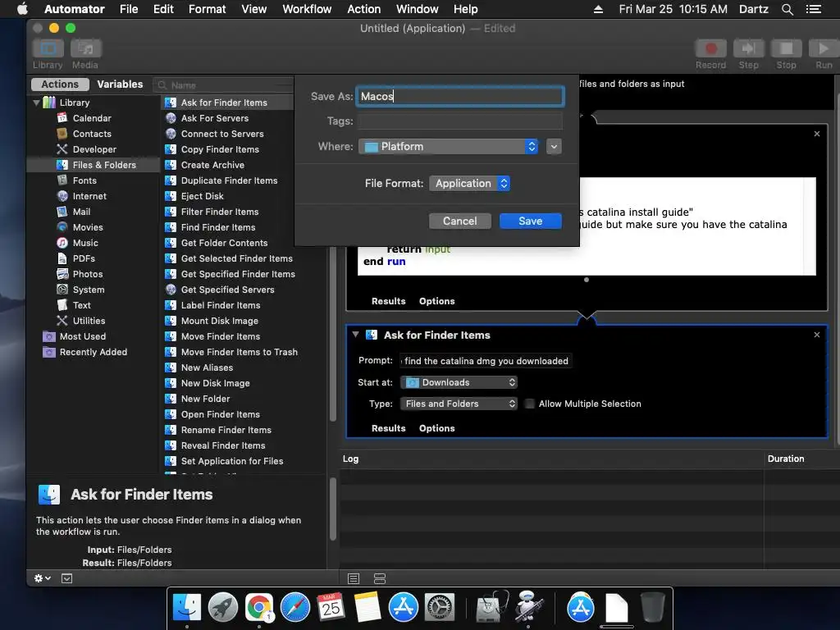The height and width of the screenshot is (630, 840).
Task: Select Create Archive action
Action: click(x=212, y=164)
